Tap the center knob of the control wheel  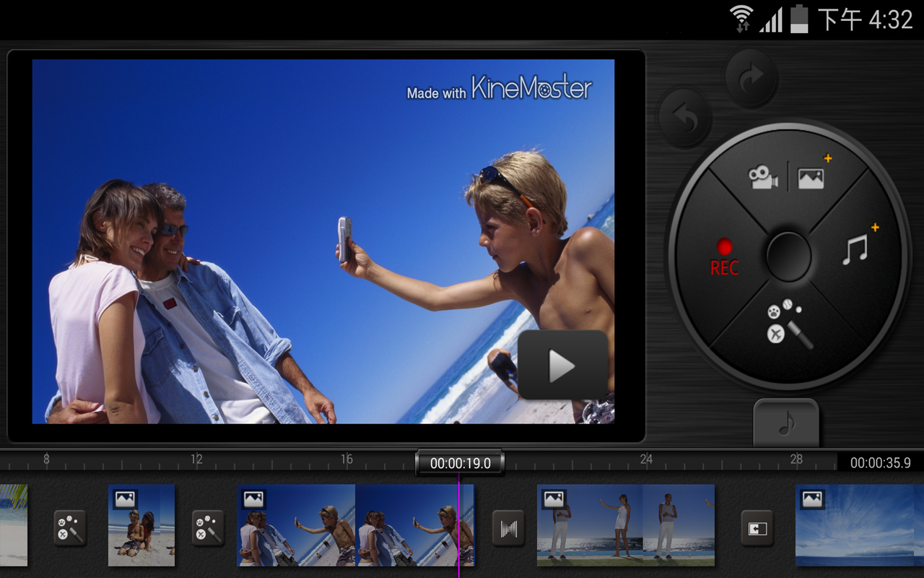click(x=789, y=256)
